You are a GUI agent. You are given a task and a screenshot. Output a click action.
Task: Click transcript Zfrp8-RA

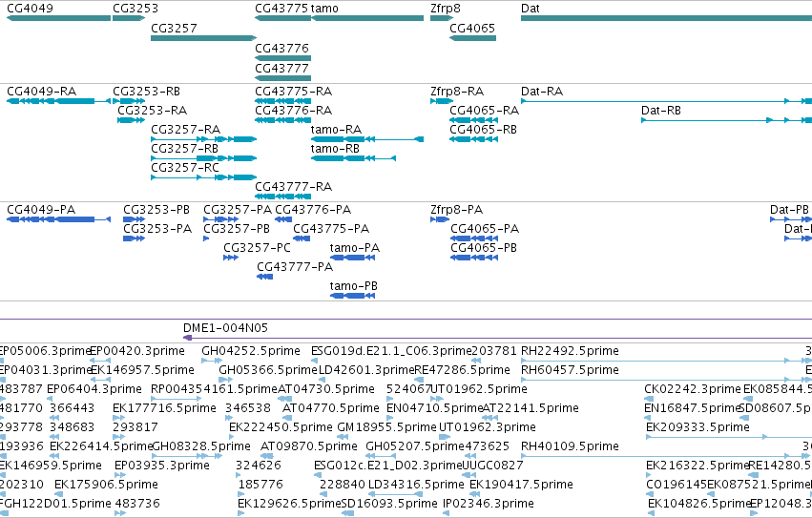click(442, 101)
